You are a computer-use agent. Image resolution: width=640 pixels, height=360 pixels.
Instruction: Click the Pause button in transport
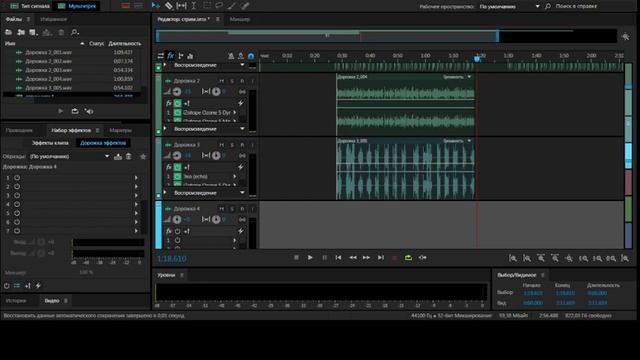(x=324, y=258)
